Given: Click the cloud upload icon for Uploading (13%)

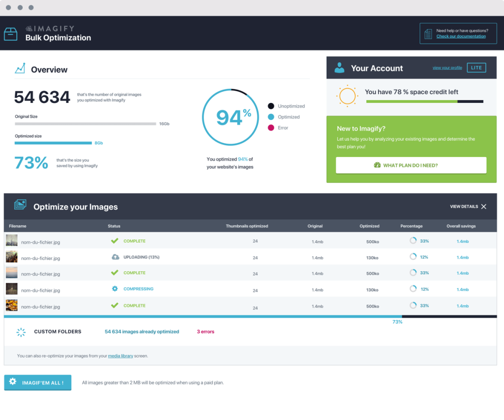Looking at the screenshot, I should pos(115,257).
